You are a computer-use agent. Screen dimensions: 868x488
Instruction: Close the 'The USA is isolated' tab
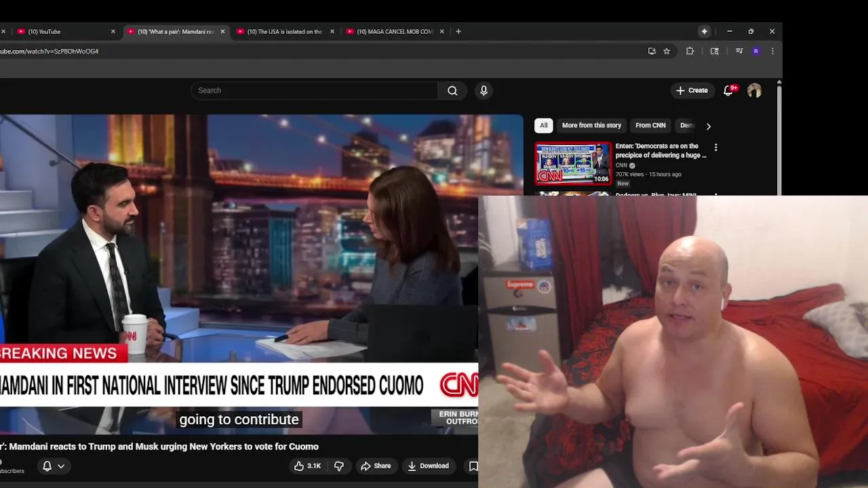click(x=332, y=31)
